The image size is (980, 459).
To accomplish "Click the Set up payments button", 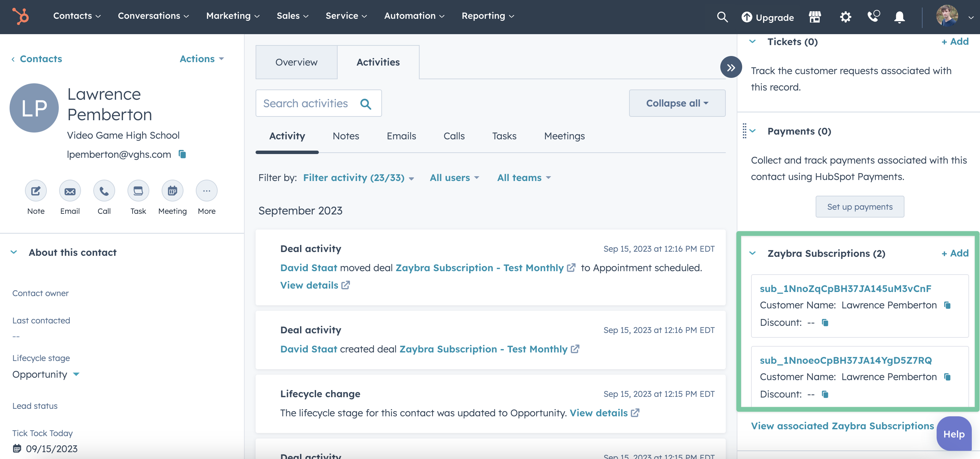I will 859,207.
